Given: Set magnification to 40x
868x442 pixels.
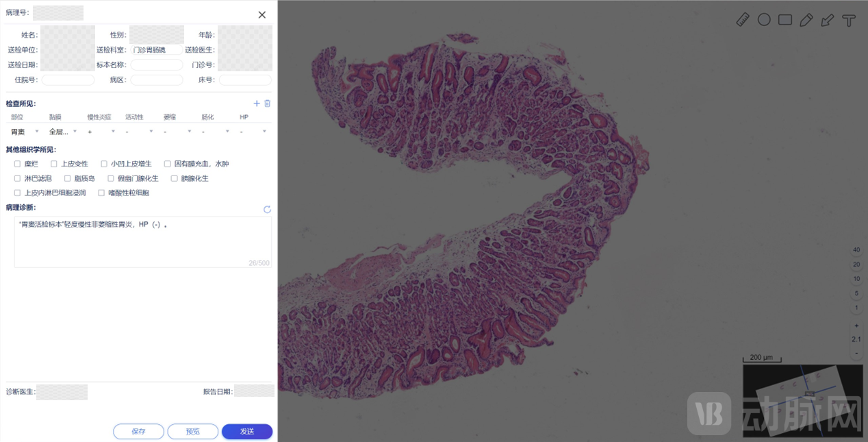Looking at the screenshot, I should 856,250.
